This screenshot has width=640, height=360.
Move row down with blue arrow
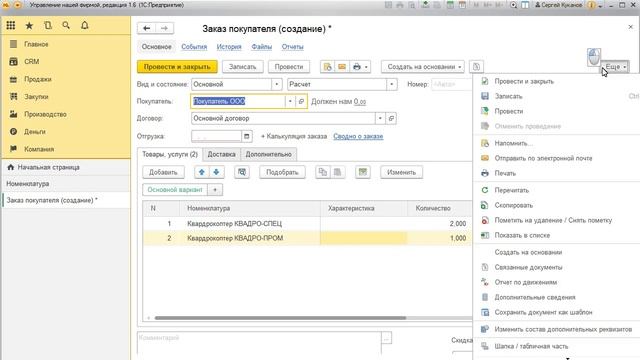216,172
